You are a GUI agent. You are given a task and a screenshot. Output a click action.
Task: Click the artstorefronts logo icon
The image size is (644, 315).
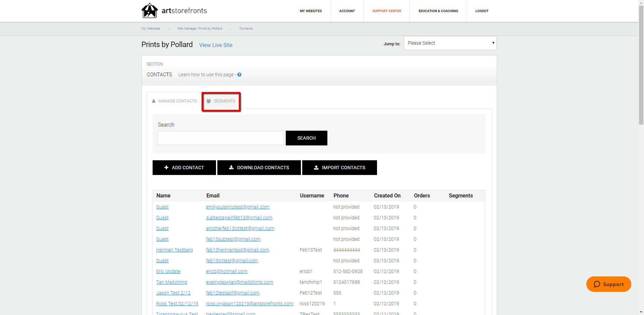150,10
